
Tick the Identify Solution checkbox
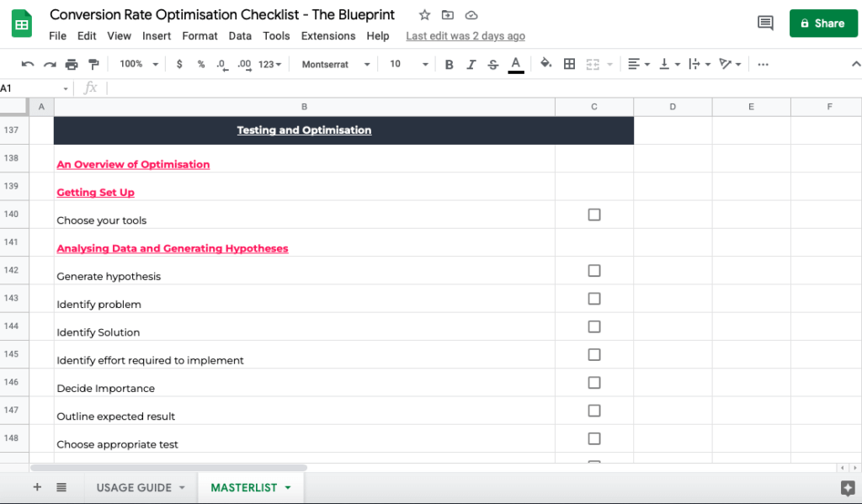click(594, 327)
